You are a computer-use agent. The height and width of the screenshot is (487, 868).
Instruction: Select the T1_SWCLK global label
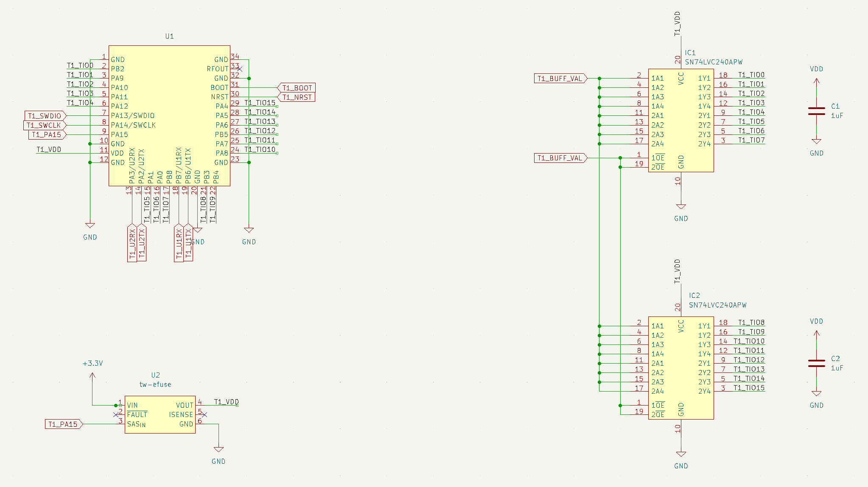click(44, 125)
